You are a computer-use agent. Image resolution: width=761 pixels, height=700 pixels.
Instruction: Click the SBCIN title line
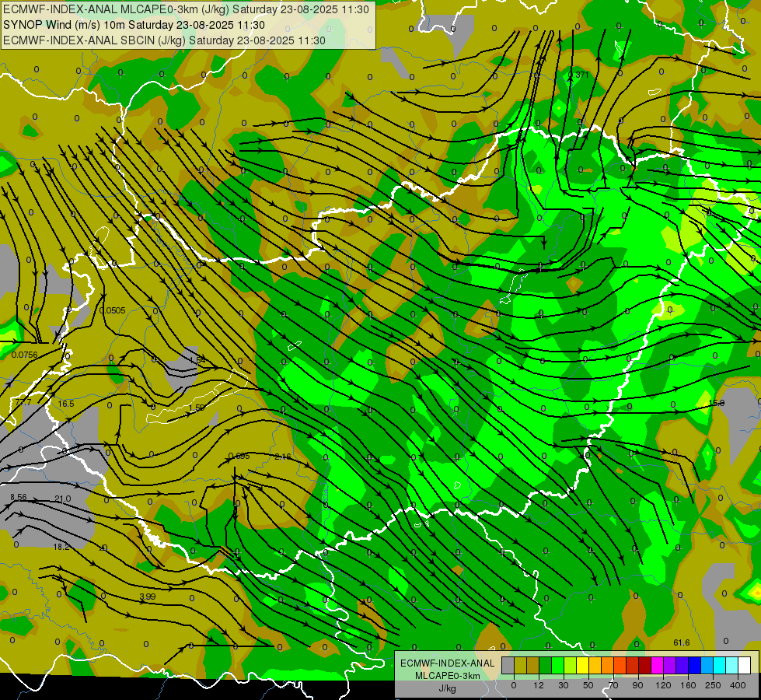coord(164,40)
